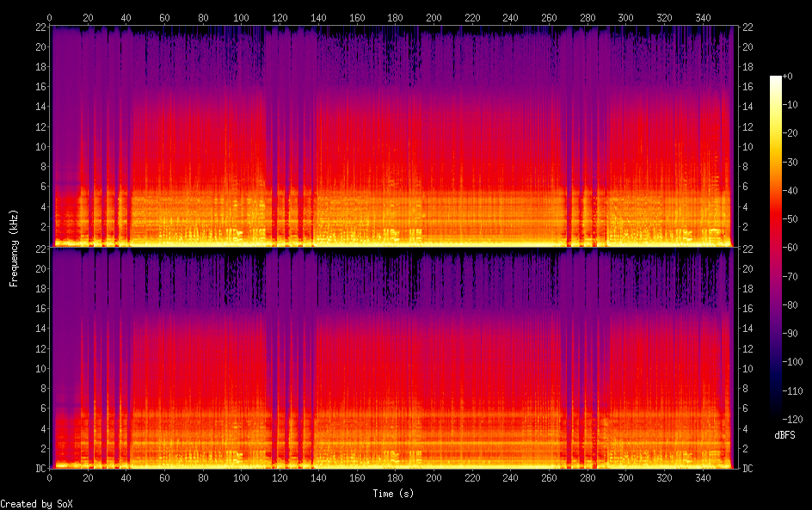Click the 'Time (s)' axis label

click(x=395, y=494)
